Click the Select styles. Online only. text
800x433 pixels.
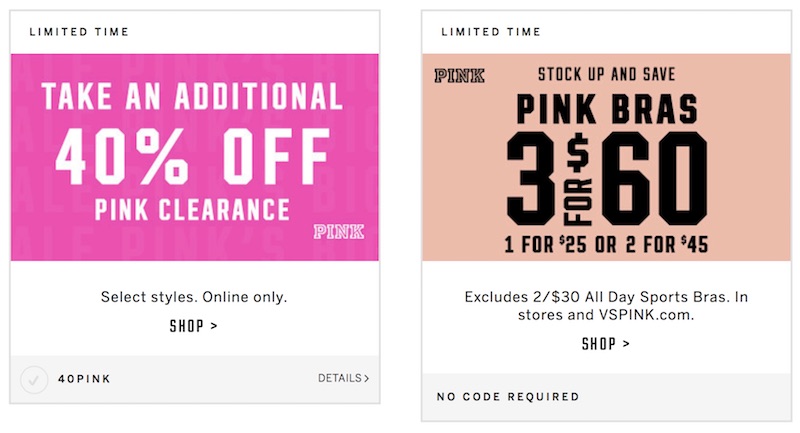point(194,297)
